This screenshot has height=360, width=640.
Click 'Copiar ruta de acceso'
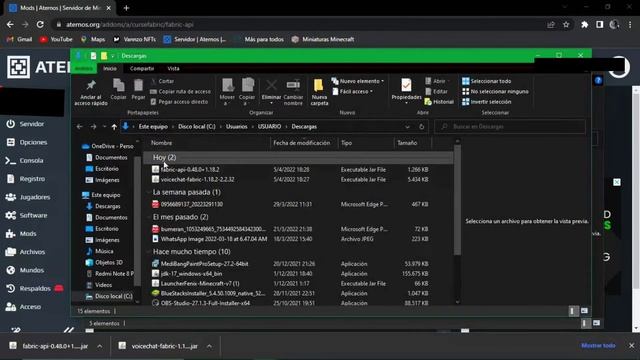180,91
